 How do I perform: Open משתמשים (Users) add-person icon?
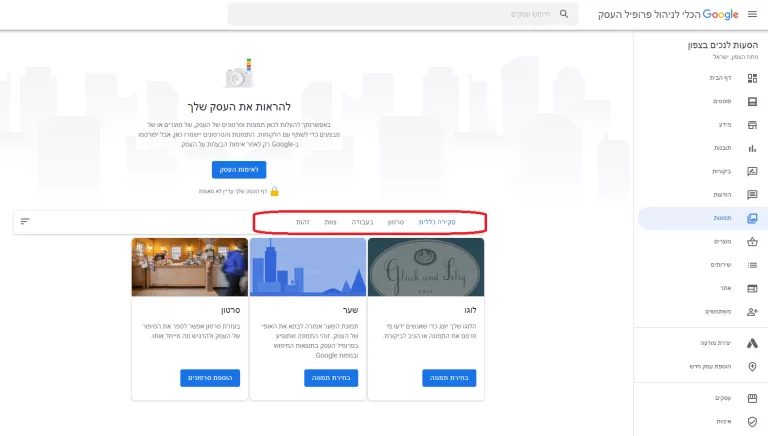(x=752, y=312)
